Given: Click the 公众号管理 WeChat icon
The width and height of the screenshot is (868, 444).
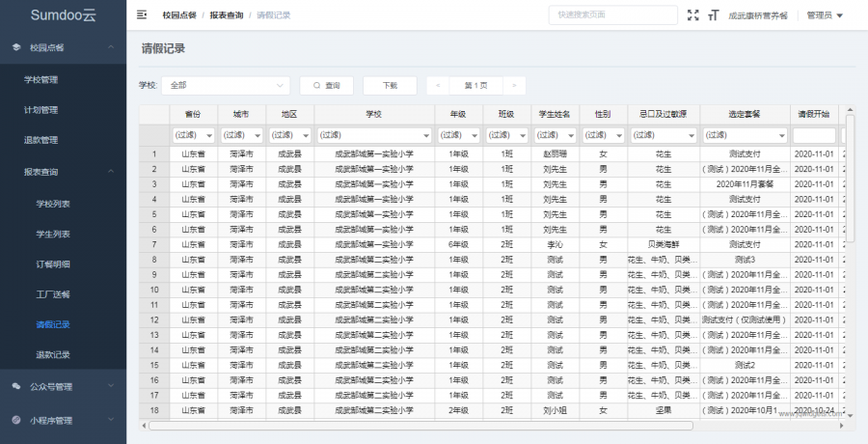Looking at the screenshot, I should click(16, 387).
